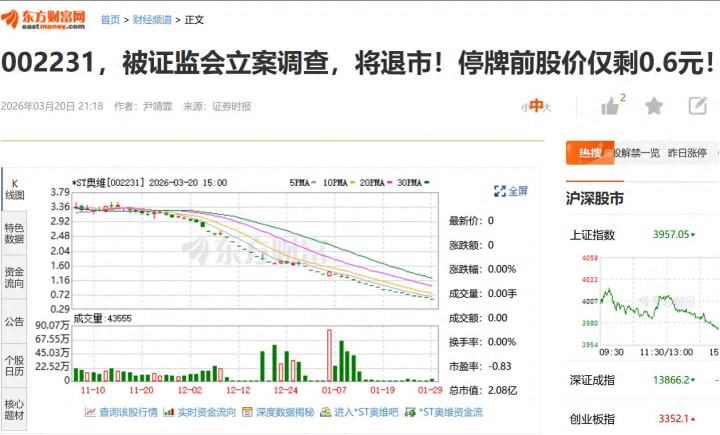The height and width of the screenshot is (435, 720).
Task: Open the 解禁一览 hot search link
Action: pos(637,153)
